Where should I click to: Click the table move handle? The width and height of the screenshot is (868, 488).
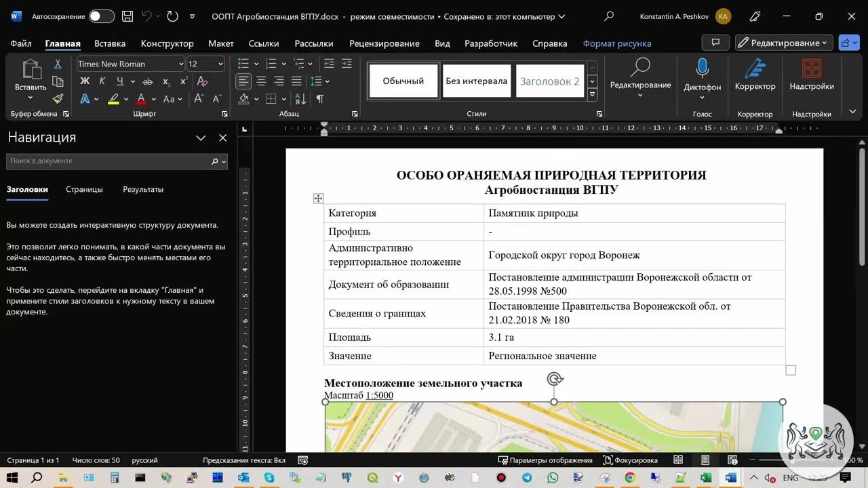[318, 199]
